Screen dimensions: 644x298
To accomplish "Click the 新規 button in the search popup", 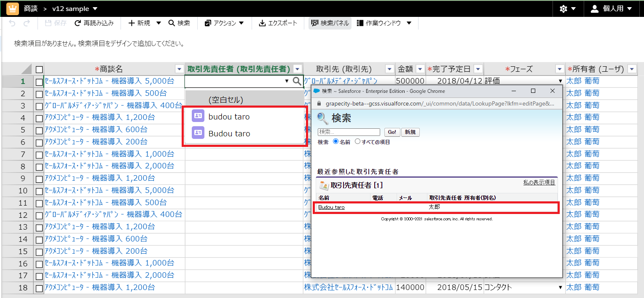I will tap(410, 132).
